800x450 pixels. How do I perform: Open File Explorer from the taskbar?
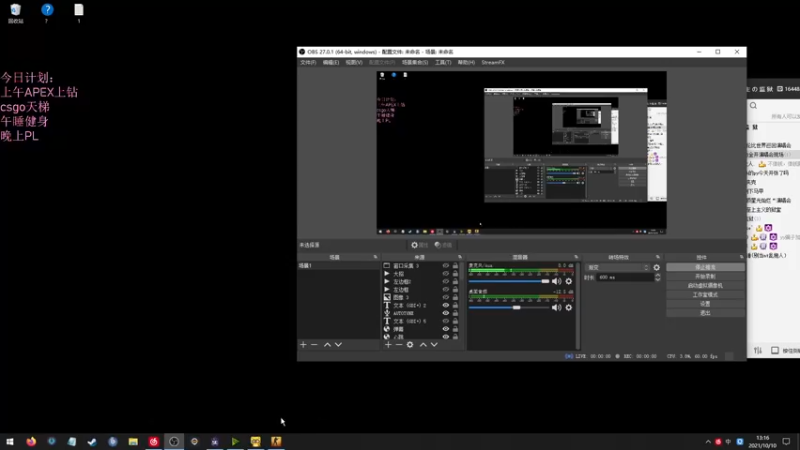tap(133, 441)
